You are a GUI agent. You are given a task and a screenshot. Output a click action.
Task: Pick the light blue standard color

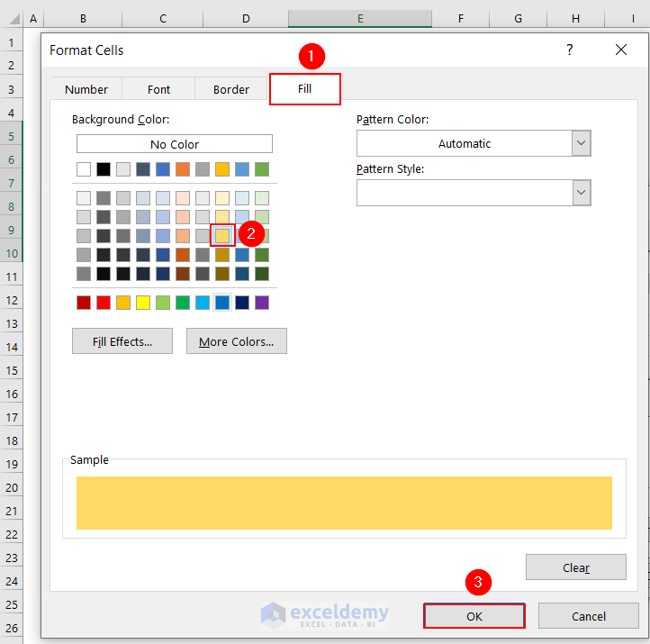pos(203,303)
